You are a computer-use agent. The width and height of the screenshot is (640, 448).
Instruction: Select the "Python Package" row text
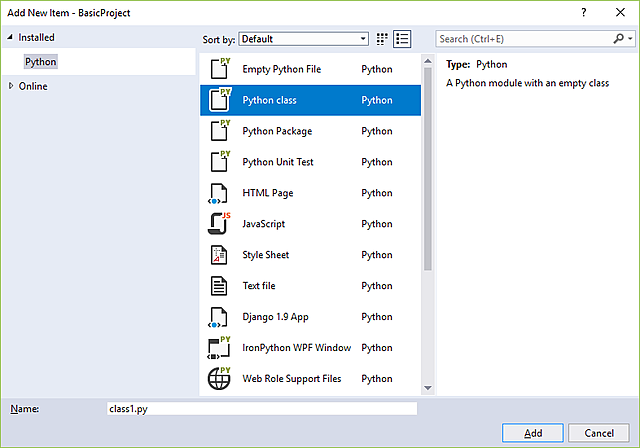(277, 131)
